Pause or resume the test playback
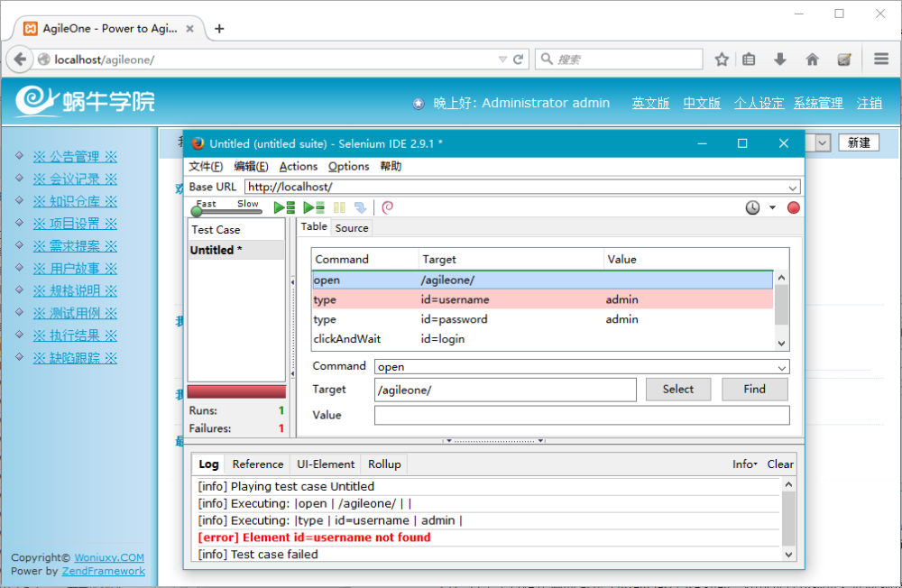The image size is (902, 588). point(339,207)
